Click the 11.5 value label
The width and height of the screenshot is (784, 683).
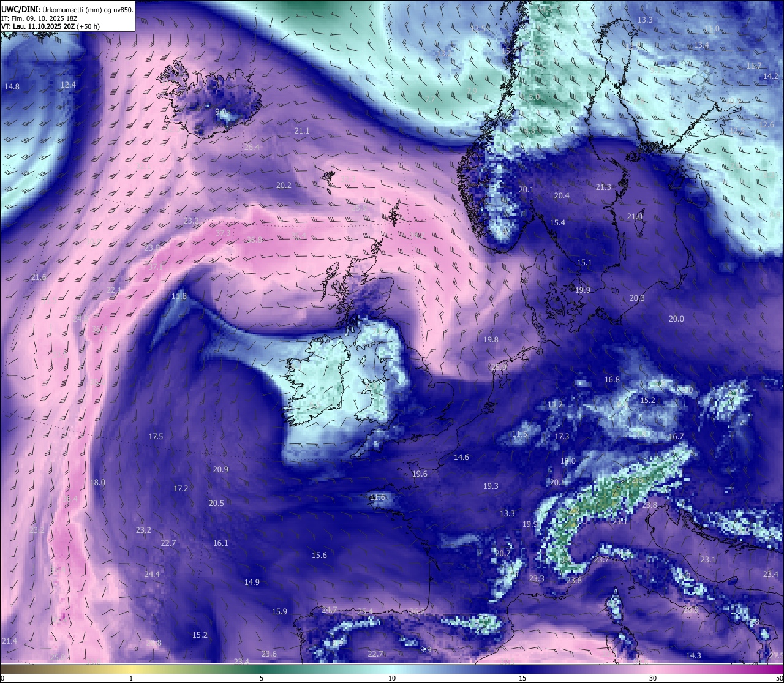click(519, 434)
